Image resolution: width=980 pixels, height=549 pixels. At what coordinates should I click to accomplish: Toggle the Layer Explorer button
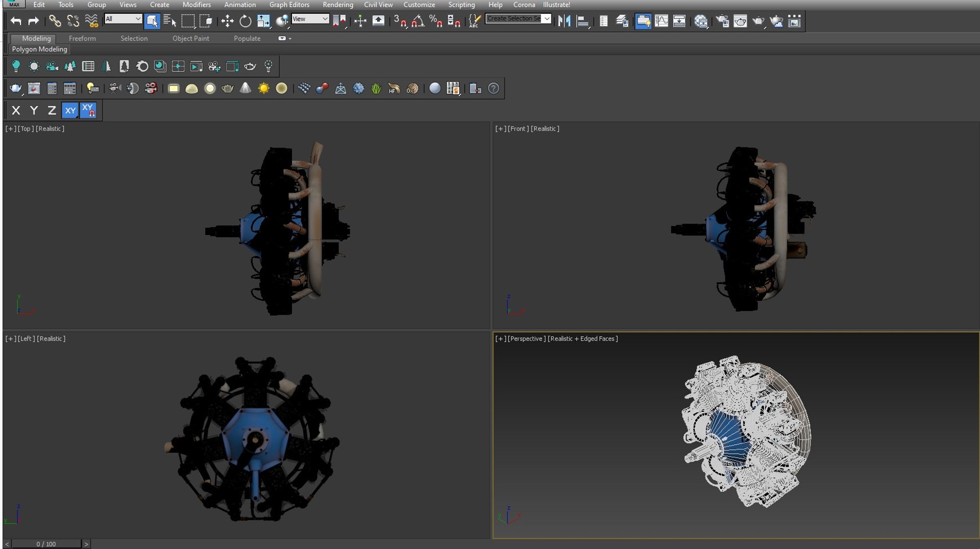622,21
